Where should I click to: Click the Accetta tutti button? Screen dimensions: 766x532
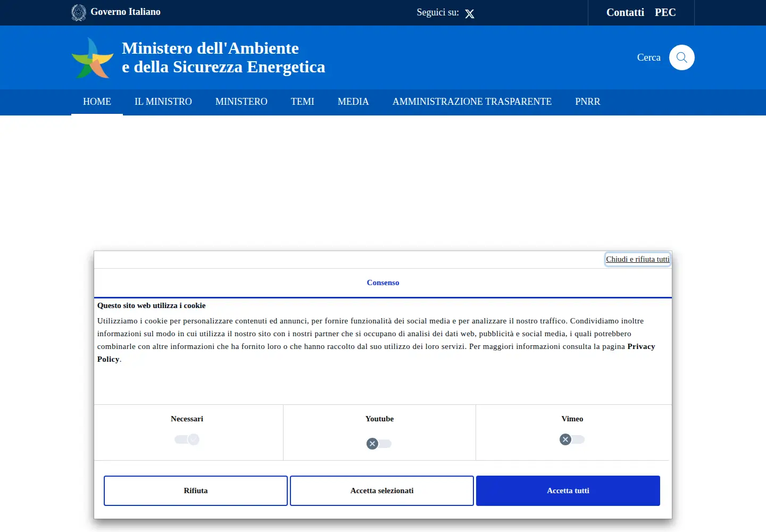[568, 491]
